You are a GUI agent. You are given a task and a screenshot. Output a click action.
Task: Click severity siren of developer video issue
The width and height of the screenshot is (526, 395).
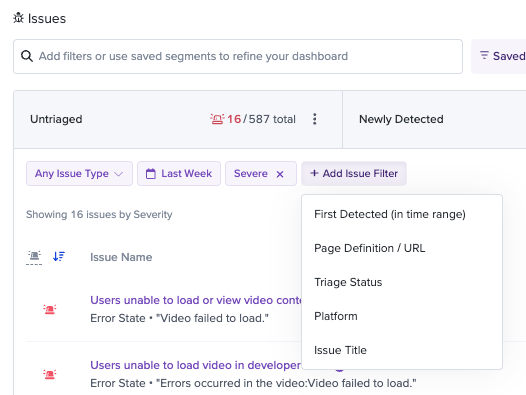click(50, 374)
